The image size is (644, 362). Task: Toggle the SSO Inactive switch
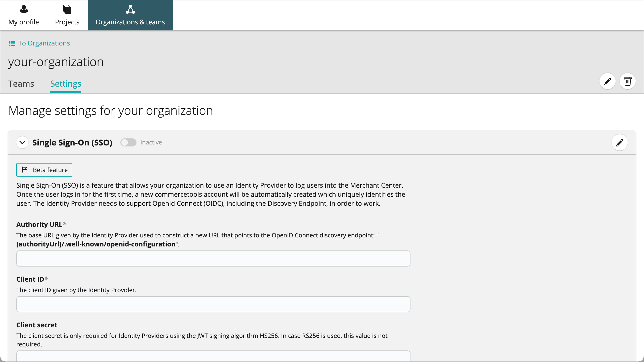tap(128, 142)
